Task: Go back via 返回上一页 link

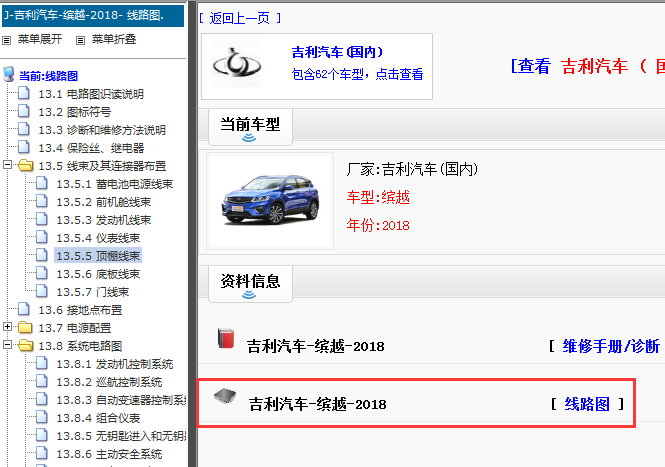Action: tap(240, 18)
